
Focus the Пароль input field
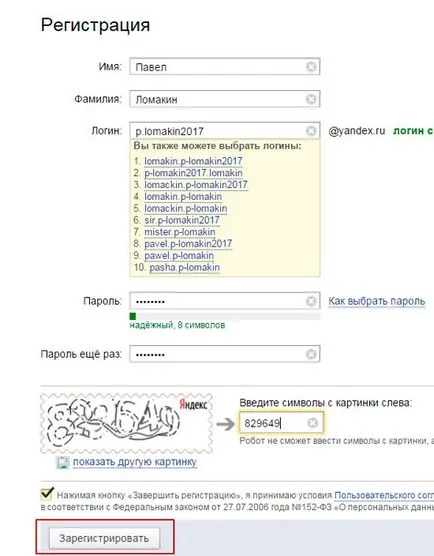(225, 301)
